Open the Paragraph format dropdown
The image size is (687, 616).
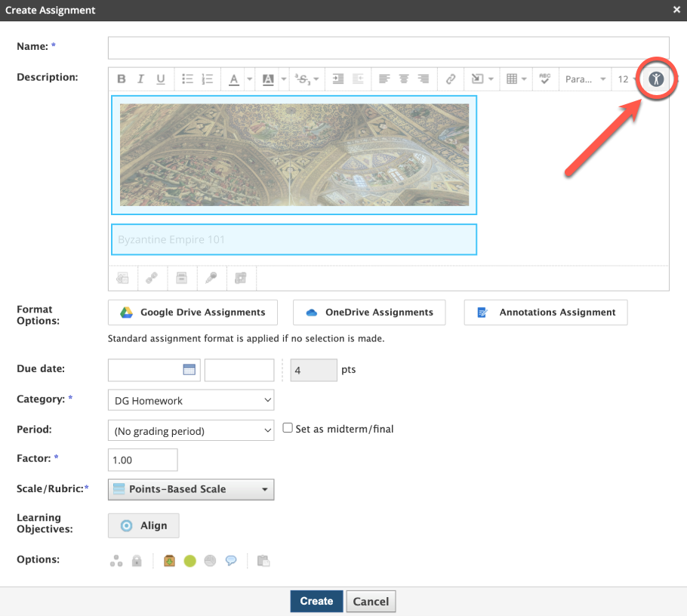point(586,79)
